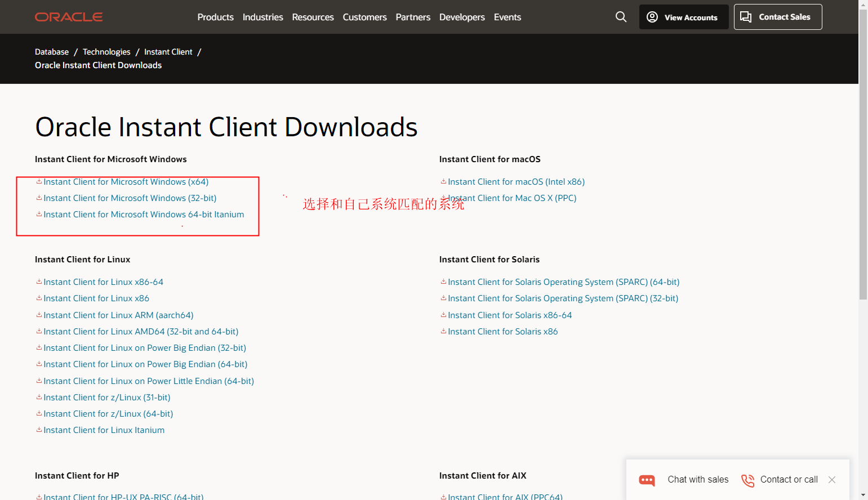Open Instant Client for z/Linux (31-bit)
The width and height of the screenshot is (868, 500).
(x=106, y=398)
